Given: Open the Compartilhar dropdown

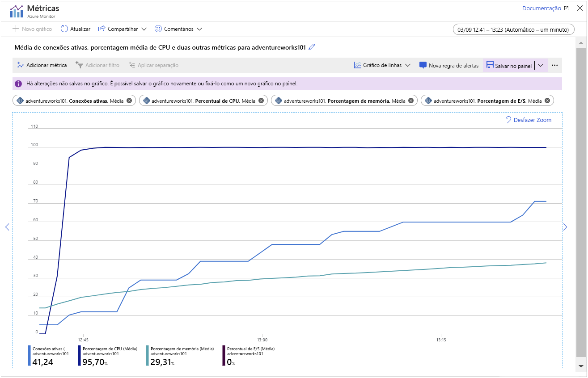Looking at the screenshot, I should (x=122, y=29).
